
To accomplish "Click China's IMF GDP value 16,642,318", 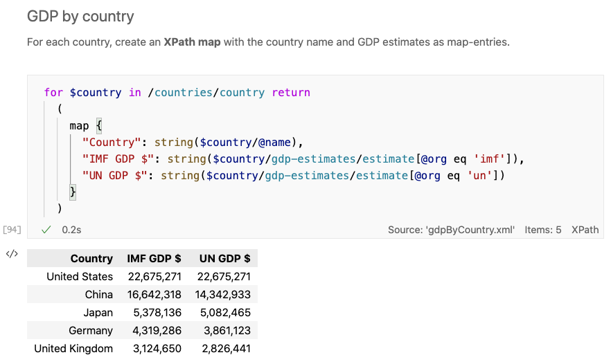I will 154,295.
